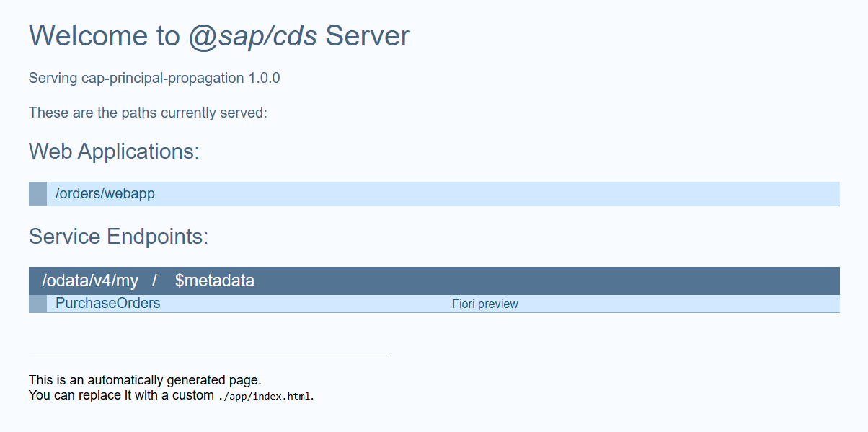Select the 'Web Applications:' heading

114,151
